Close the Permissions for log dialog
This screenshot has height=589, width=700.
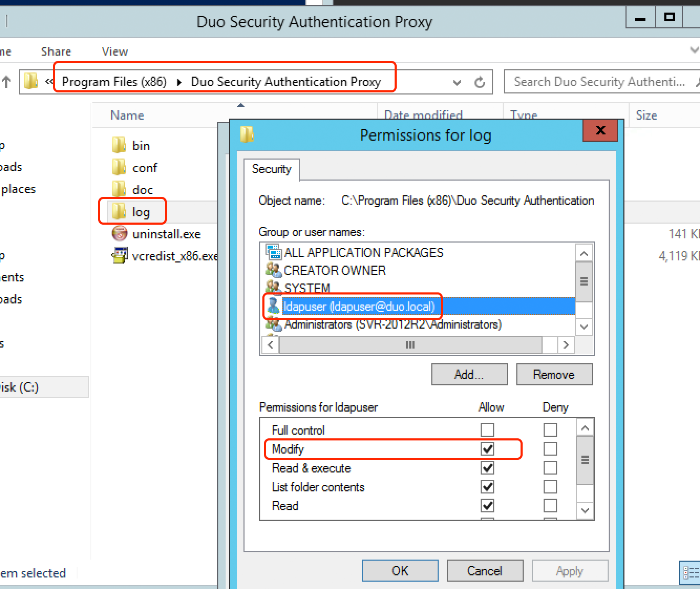click(600, 130)
